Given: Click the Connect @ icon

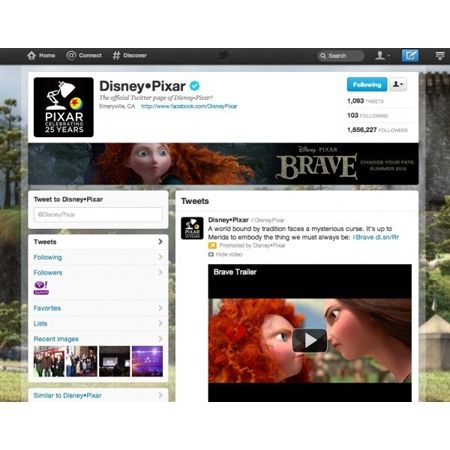Looking at the screenshot, I should [x=71, y=55].
